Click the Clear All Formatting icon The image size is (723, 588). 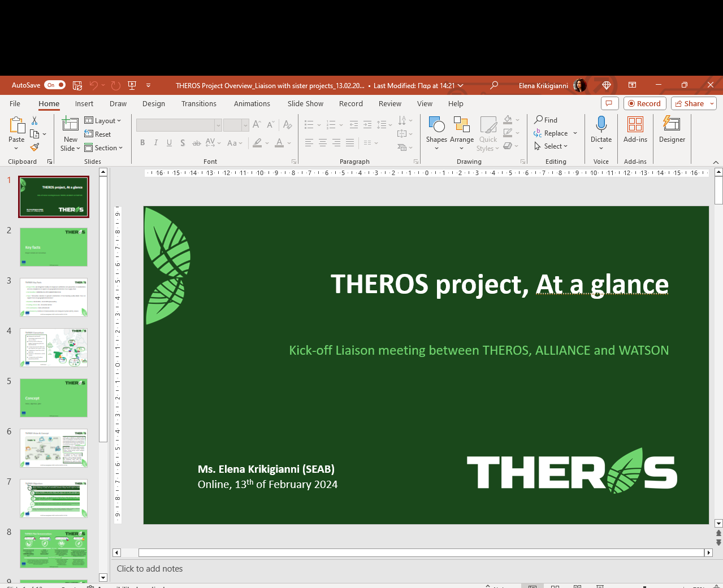[x=288, y=125]
